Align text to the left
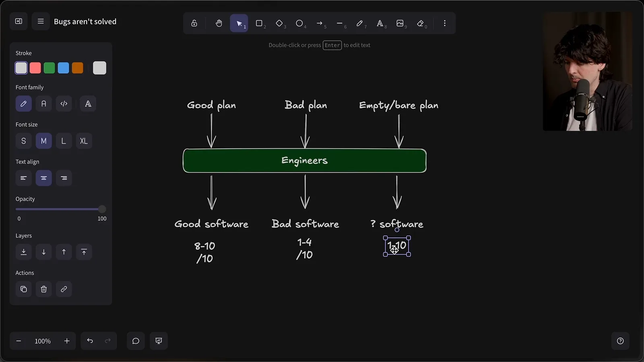 [x=24, y=178]
